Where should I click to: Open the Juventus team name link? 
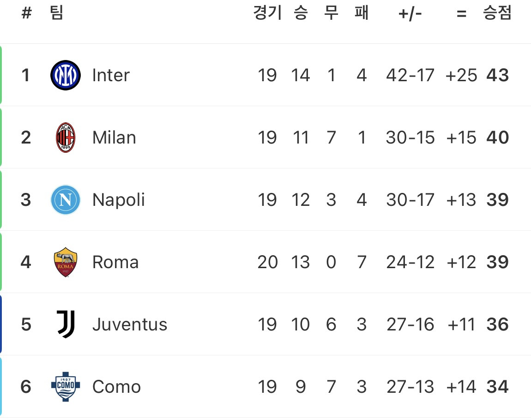[x=130, y=324]
